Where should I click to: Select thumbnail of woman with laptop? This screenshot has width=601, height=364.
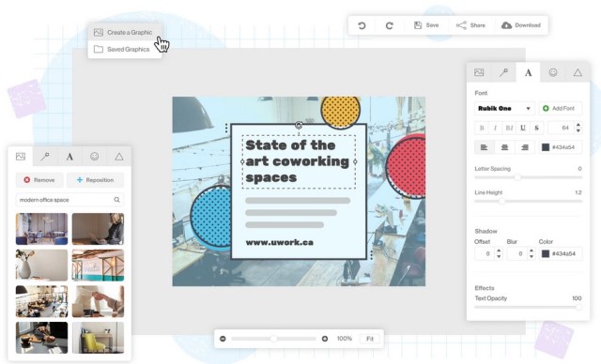98,229
